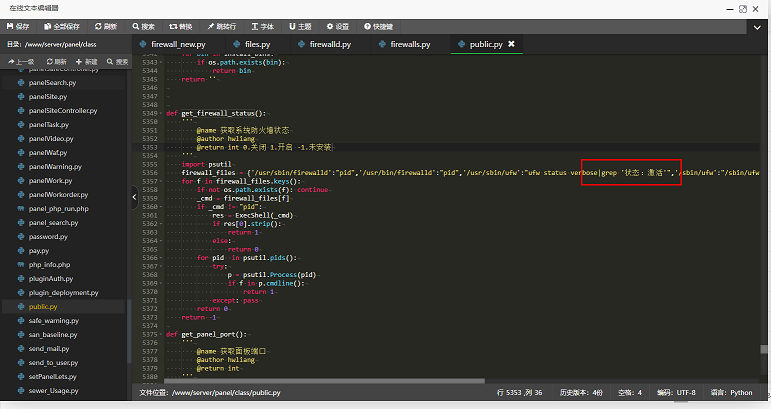Switch to the files.py tab
Image resolution: width=771 pixels, height=409 pixels.
pyautogui.click(x=252, y=44)
